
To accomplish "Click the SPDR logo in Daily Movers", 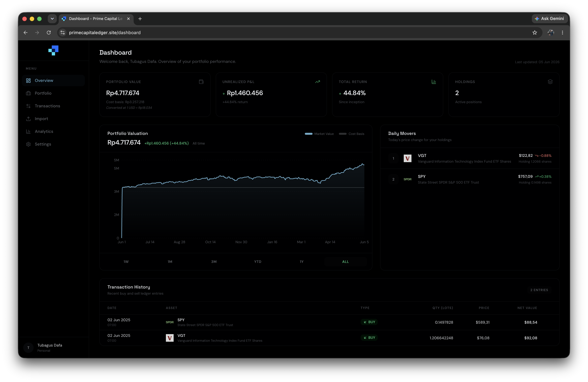I will pos(408,179).
